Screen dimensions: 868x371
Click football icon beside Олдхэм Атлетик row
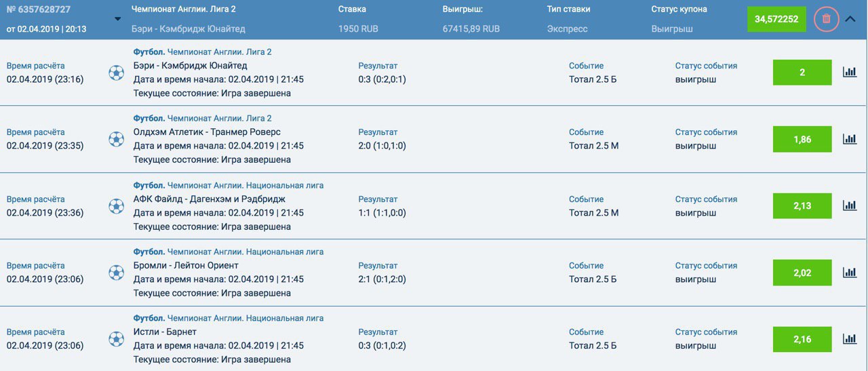[116, 139]
